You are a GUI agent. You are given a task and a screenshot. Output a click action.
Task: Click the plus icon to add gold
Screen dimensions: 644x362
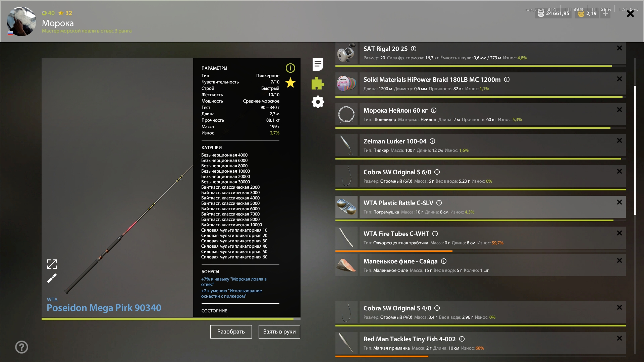[x=605, y=13]
